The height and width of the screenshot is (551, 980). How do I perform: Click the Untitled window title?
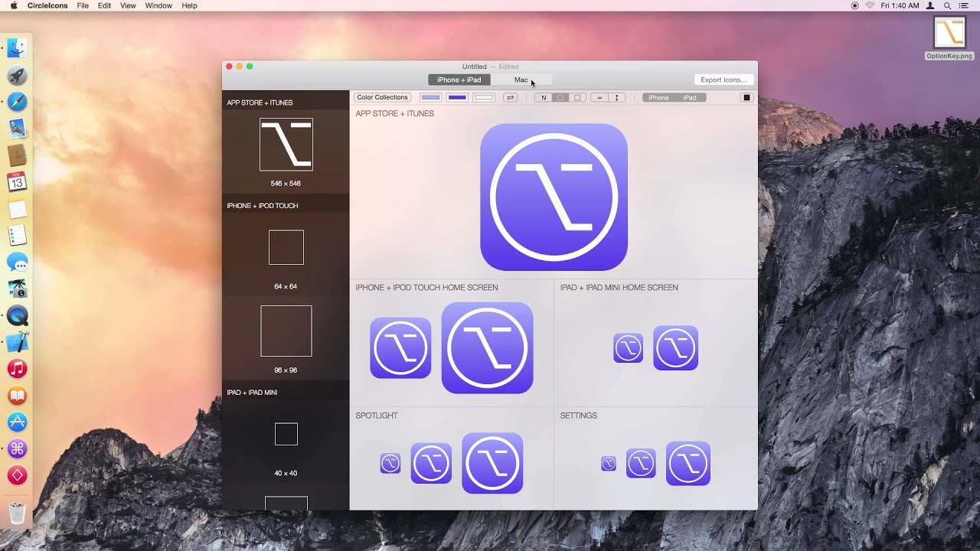[x=474, y=67]
